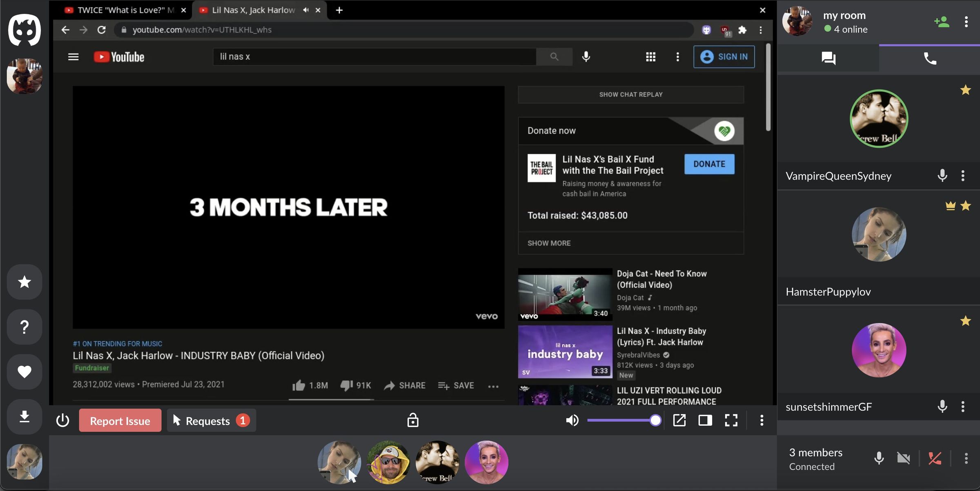
Task: Start voice search with microphone icon
Action: 586,57
